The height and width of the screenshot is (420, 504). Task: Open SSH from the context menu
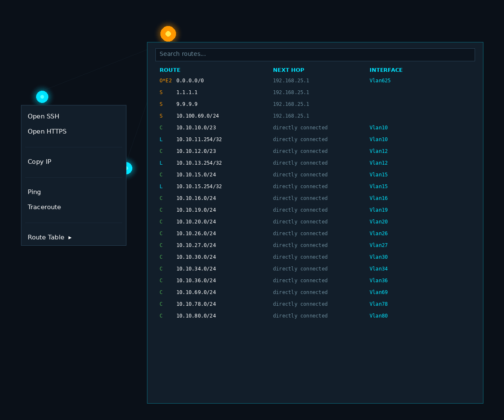click(43, 116)
